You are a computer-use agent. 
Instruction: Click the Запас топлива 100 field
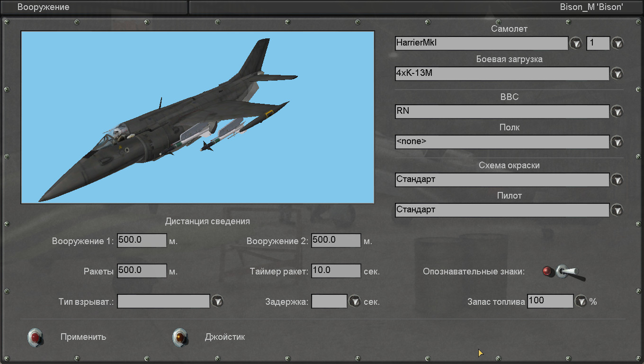[x=550, y=301]
